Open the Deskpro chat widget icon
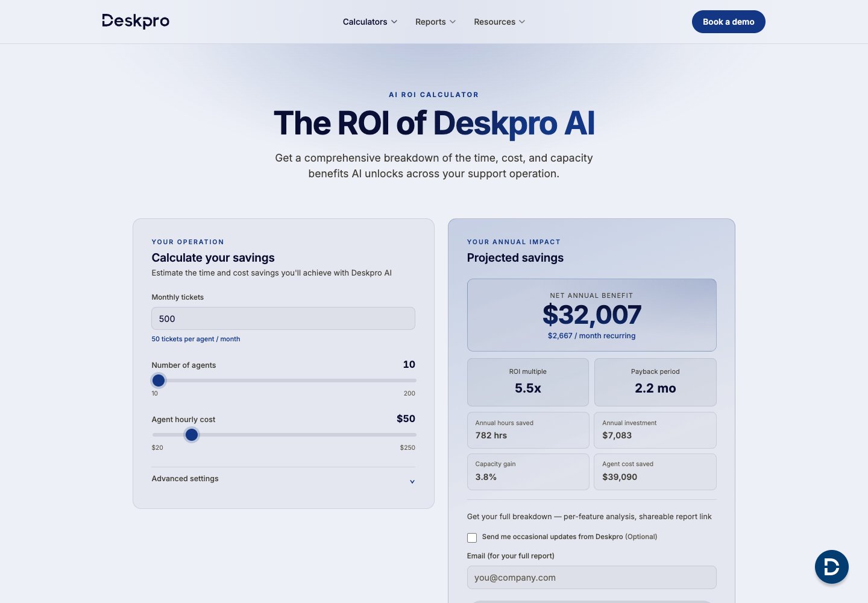This screenshot has height=603, width=868. 832,567
